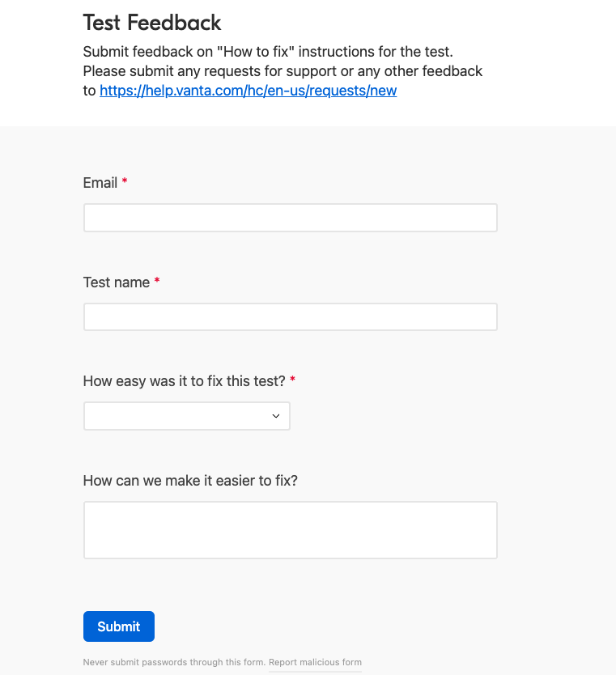Click the 'Never submit passwords' notice text
Viewport: 616px width, 675px height.
coord(174,662)
